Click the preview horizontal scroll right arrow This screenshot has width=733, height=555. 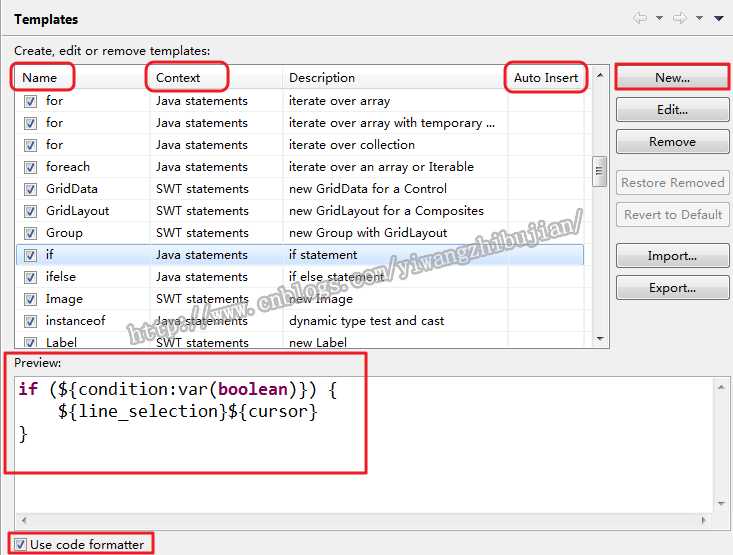[703, 519]
